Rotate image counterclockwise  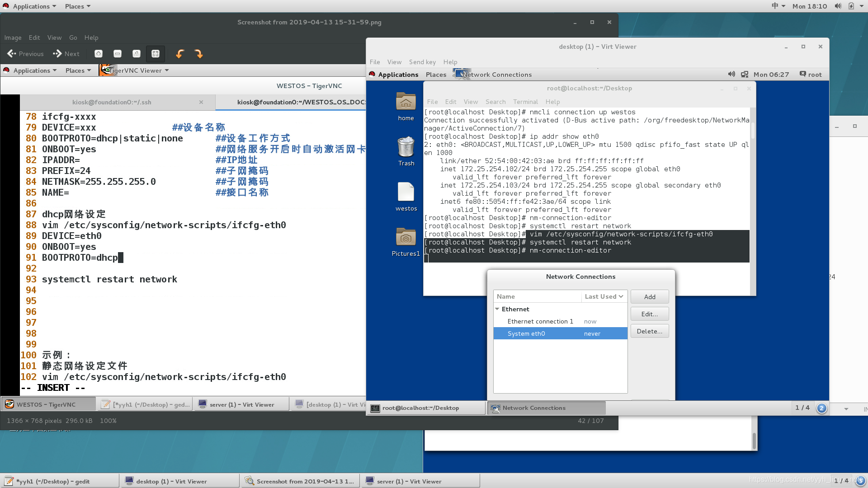coord(179,54)
